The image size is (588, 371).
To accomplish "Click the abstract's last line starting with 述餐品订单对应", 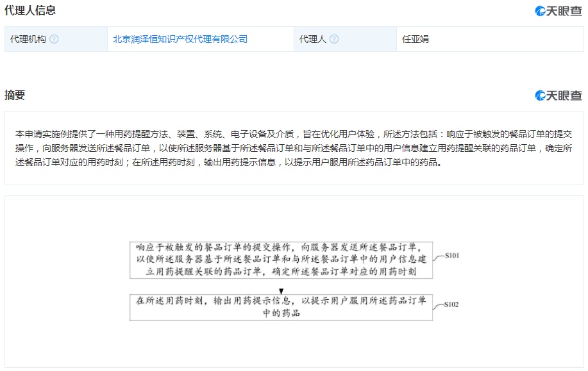I will [x=228, y=162].
